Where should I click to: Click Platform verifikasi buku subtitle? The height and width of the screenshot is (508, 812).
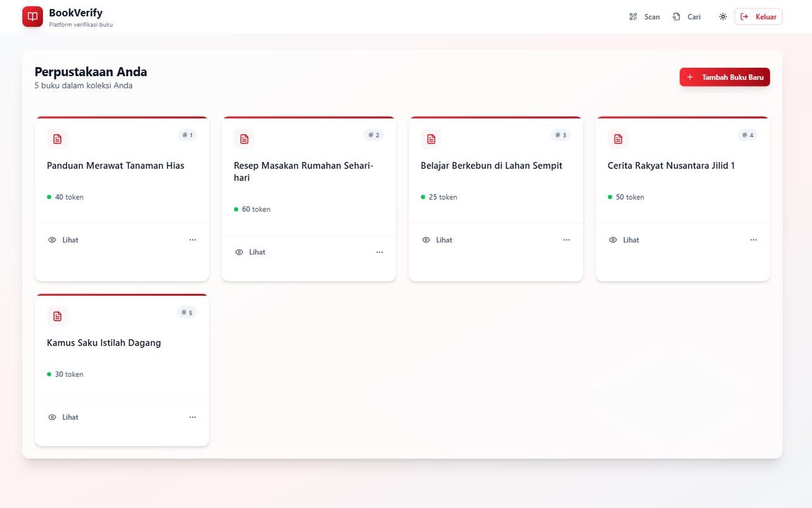click(81, 25)
